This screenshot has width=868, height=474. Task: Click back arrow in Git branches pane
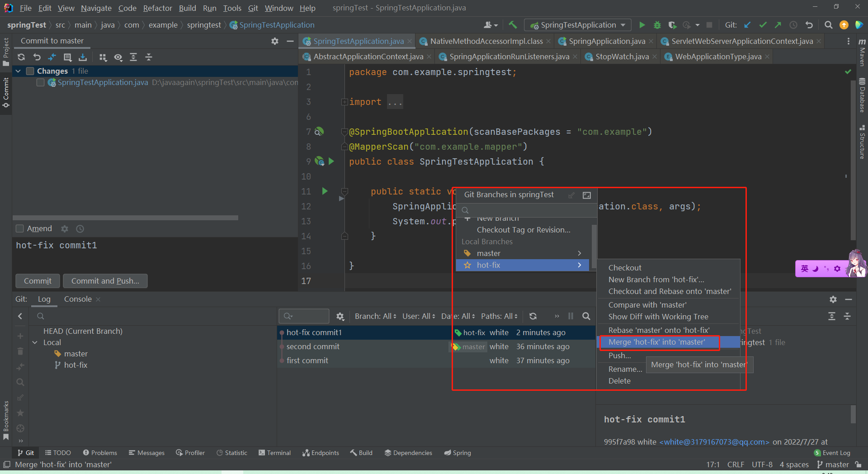coord(20,316)
